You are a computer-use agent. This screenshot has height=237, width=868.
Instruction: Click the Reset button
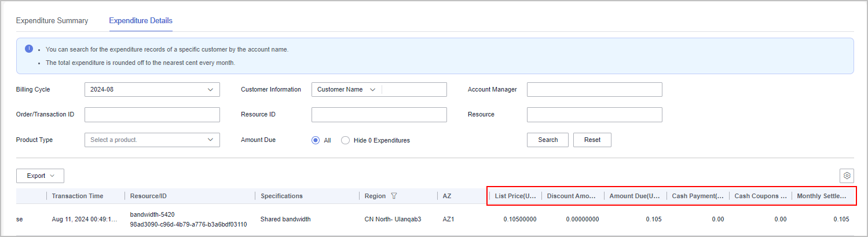592,140
